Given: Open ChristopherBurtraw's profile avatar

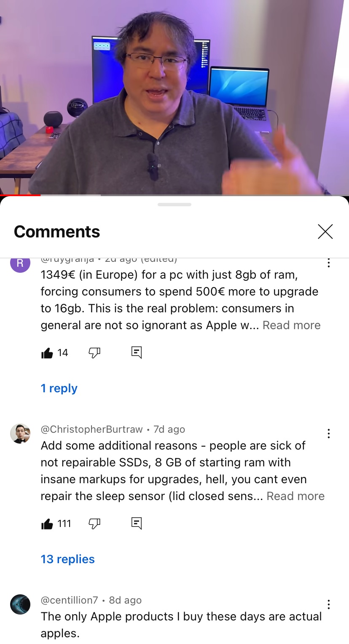Looking at the screenshot, I should 20,434.
